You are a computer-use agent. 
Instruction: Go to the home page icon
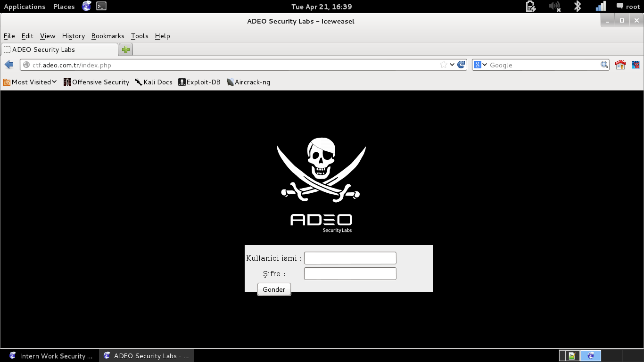(620, 65)
